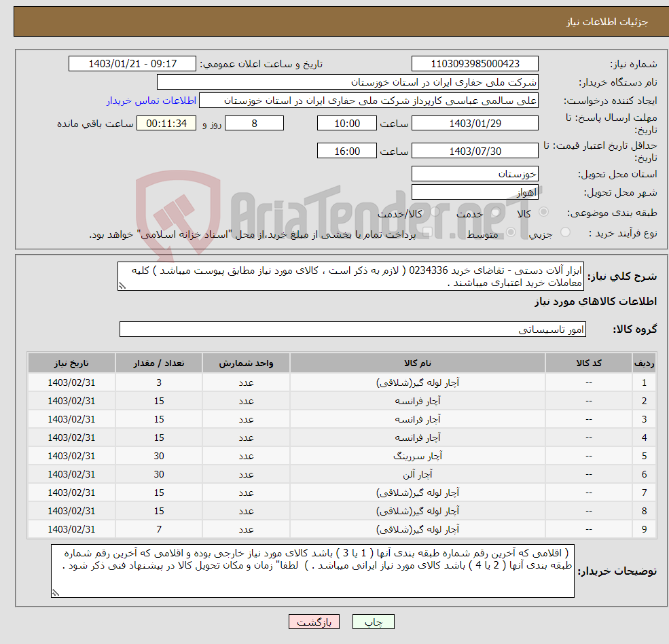Click the ردیف column header
669x644 pixels.
click(645, 363)
